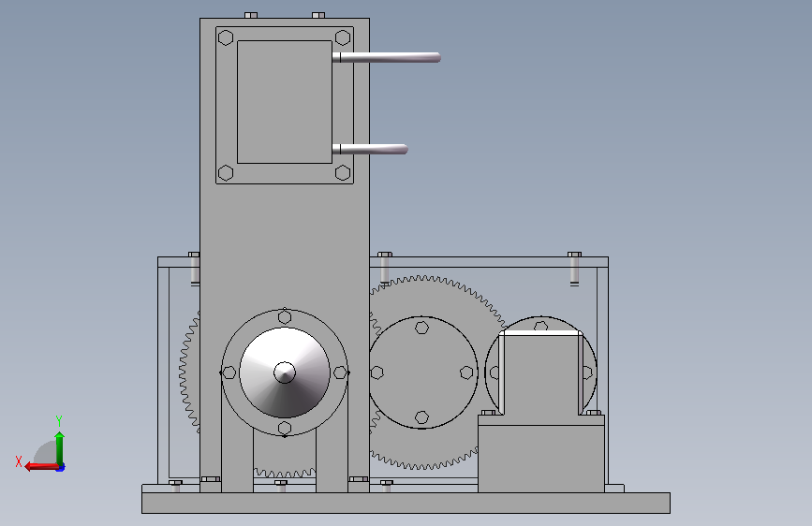Select the bottom-right hex bolt on the cover plate

pyautogui.click(x=343, y=173)
